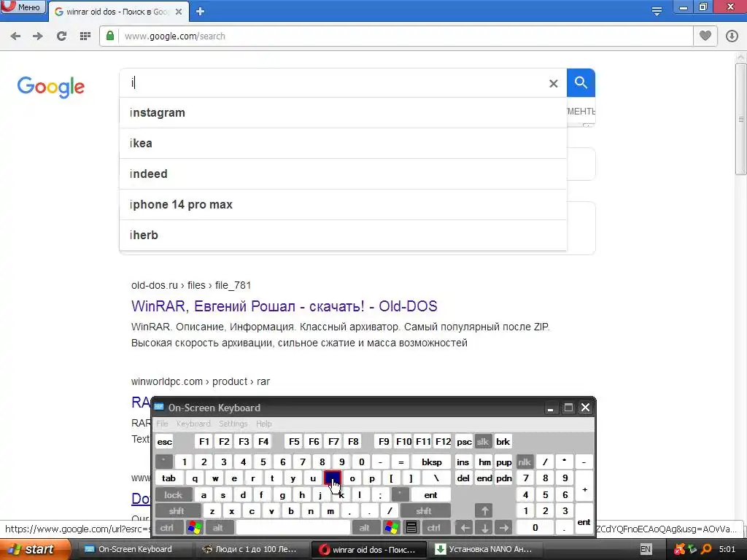Image resolution: width=747 pixels, height=560 pixels.
Task: Add page to bookmarks with heart icon
Action: click(x=705, y=36)
